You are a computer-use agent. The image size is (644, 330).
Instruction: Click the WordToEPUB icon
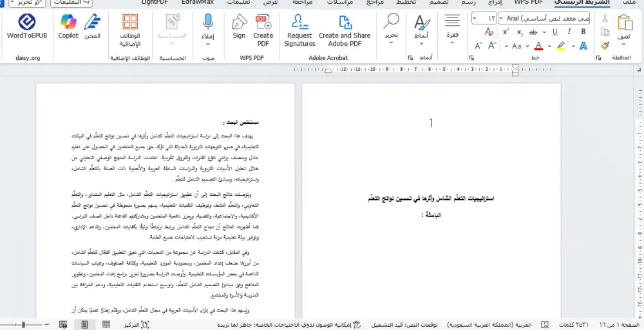pyautogui.click(x=27, y=26)
